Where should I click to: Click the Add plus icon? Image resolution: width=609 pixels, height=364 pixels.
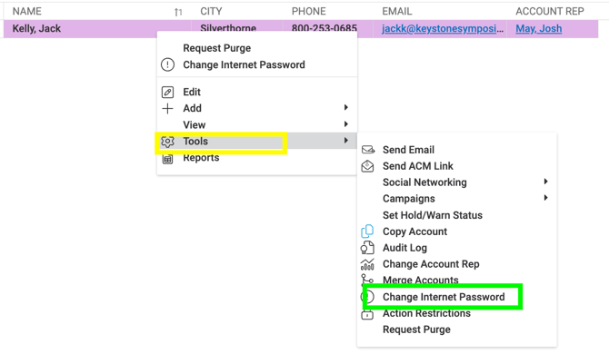[x=167, y=108]
